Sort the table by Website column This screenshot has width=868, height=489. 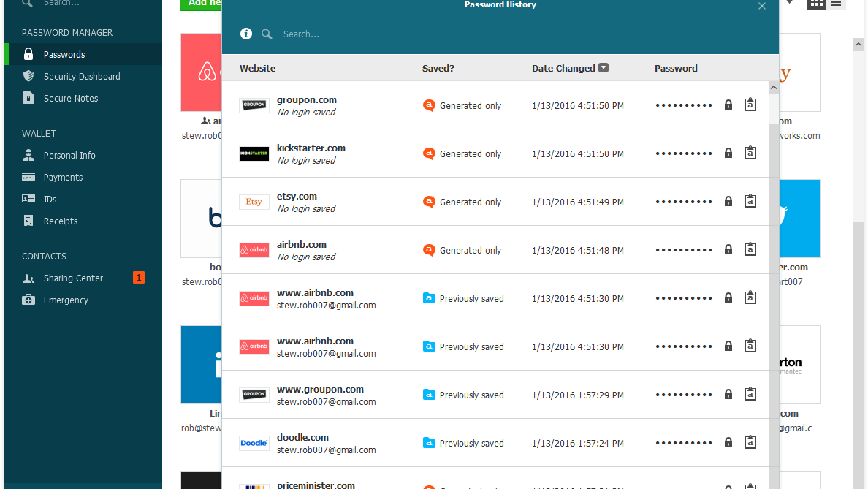257,68
